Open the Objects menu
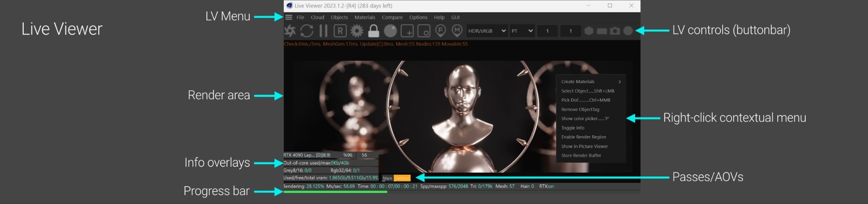Screen dimensions: 868x204 339,17
